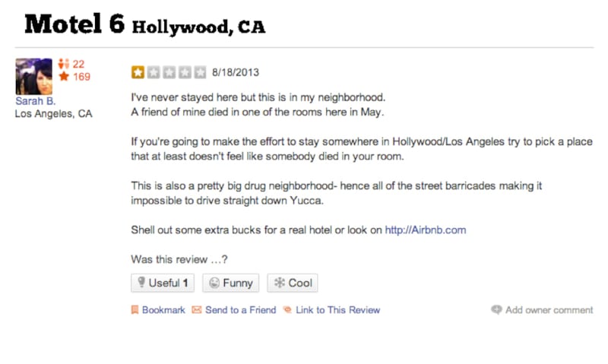Click the Bookmark text link
The height and width of the screenshot is (364, 608).
click(163, 310)
